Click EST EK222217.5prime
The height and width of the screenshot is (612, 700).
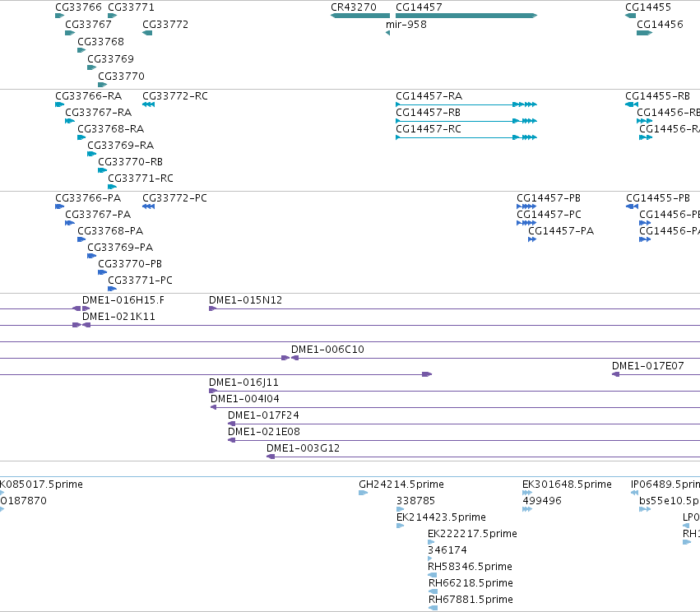tap(472, 535)
